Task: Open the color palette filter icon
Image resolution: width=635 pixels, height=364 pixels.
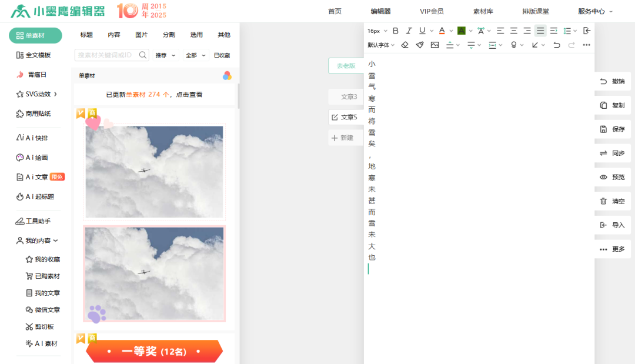Action: (227, 76)
